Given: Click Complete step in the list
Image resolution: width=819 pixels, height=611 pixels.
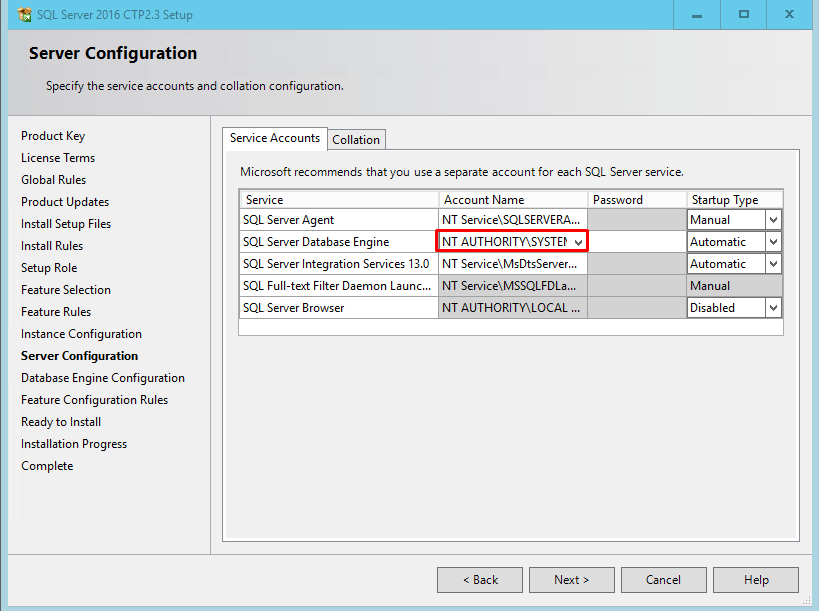Looking at the screenshot, I should [x=47, y=466].
